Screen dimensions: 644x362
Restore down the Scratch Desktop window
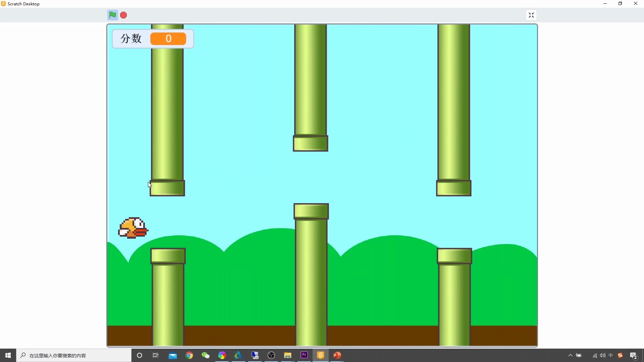tap(620, 4)
